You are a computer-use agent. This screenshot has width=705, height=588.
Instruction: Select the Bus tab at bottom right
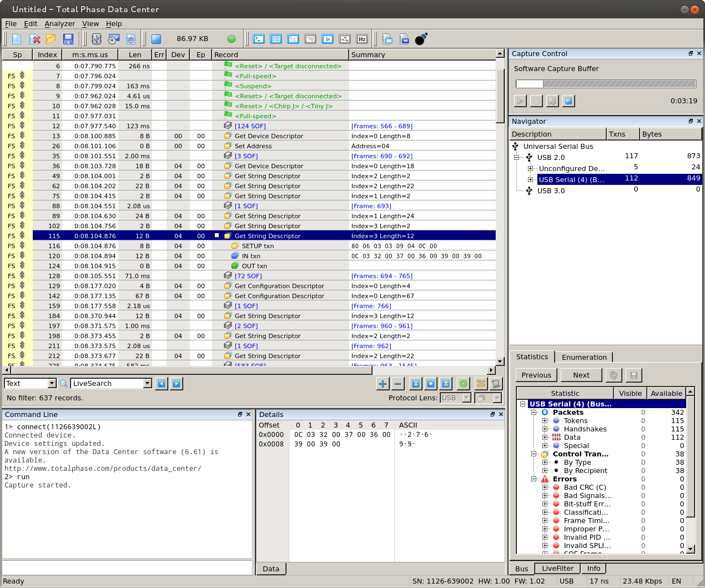522,569
